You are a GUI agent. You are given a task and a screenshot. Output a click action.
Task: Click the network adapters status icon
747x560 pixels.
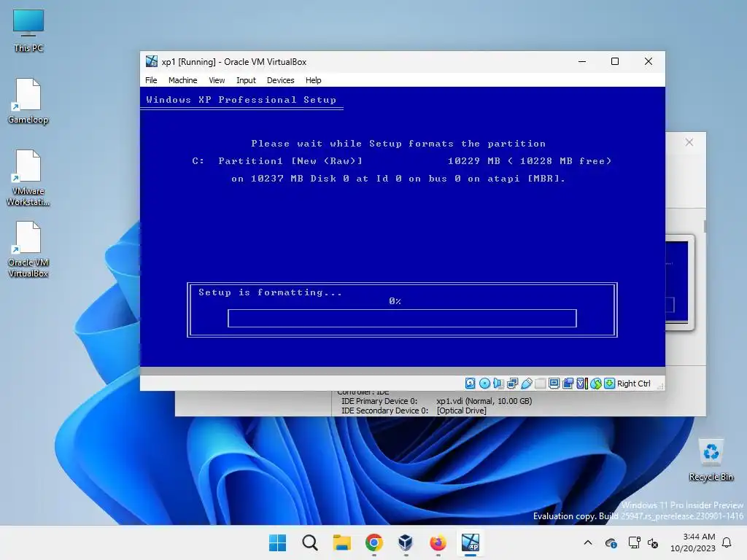coord(513,384)
